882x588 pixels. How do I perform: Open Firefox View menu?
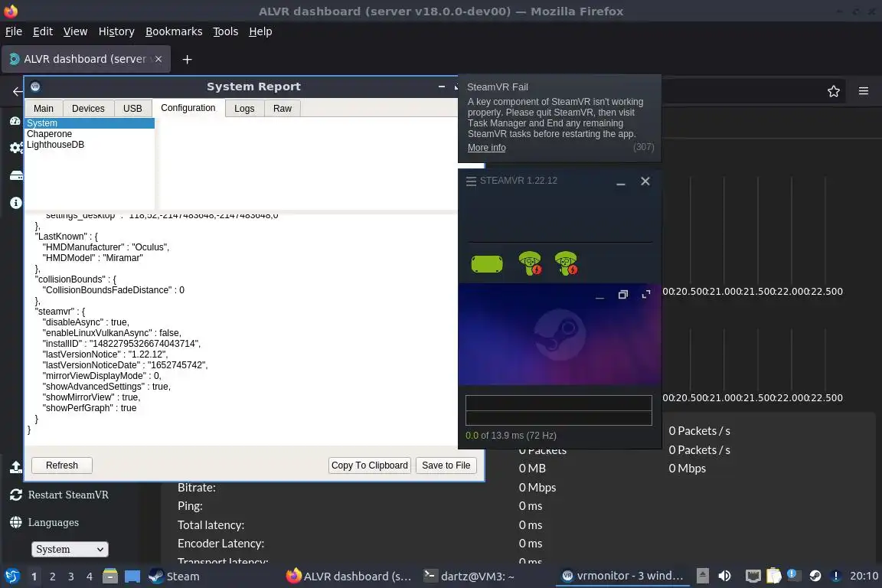click(75, 31)
